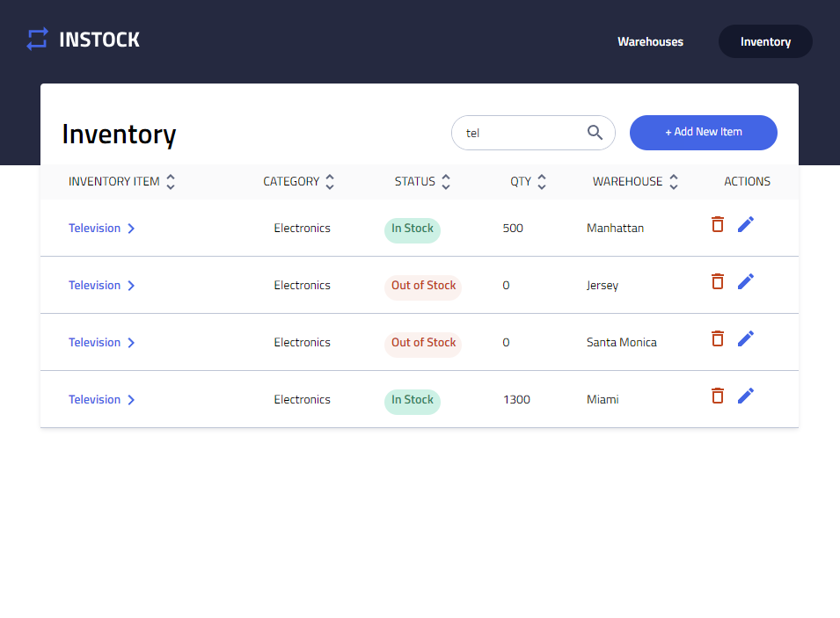Image resolution: width=840 pixels, height=618 pixels.
Task: Sort by Category column arrows
Action: tap(330, 182)
